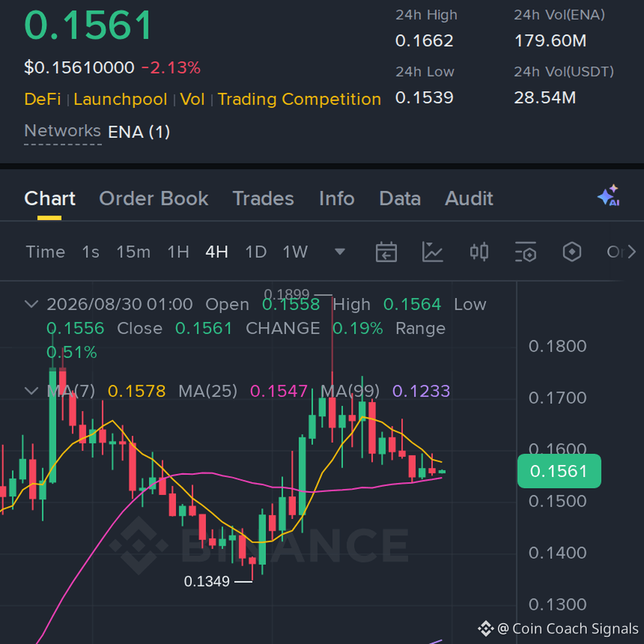Expand more time intervals dropdown arrow
The image size is (644, 644).
(x=340, y=252)
